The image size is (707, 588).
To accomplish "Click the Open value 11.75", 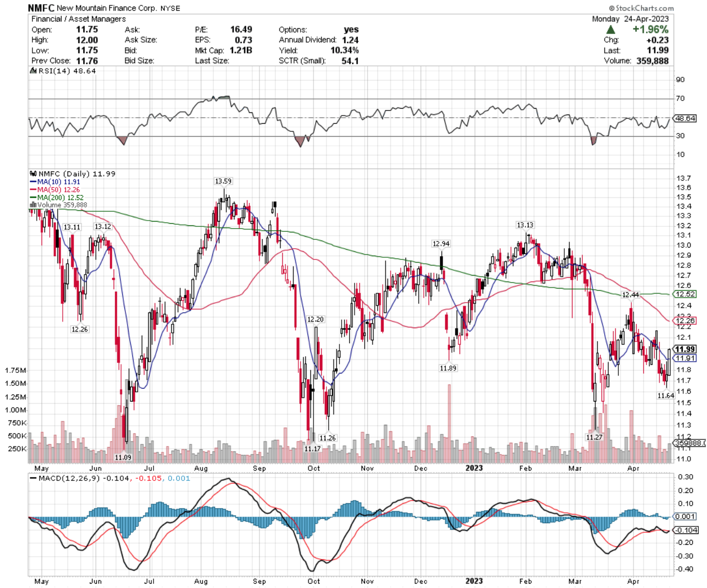I will point(87,30).
